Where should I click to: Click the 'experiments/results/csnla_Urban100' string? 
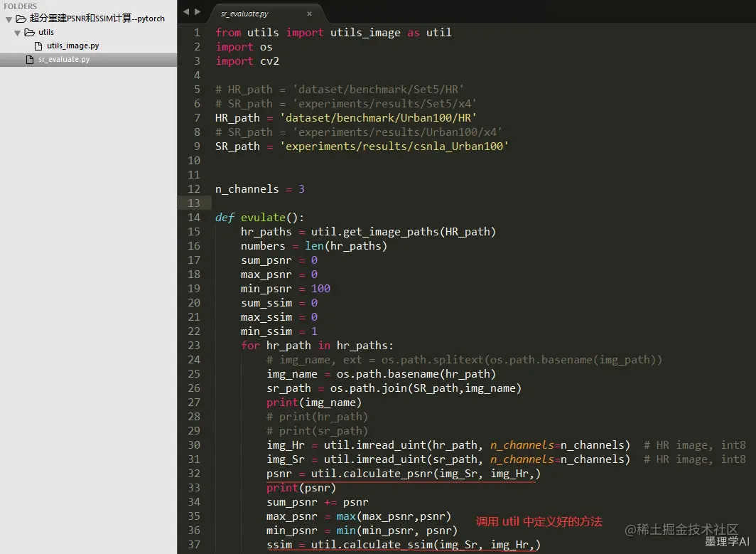(394, 147)
